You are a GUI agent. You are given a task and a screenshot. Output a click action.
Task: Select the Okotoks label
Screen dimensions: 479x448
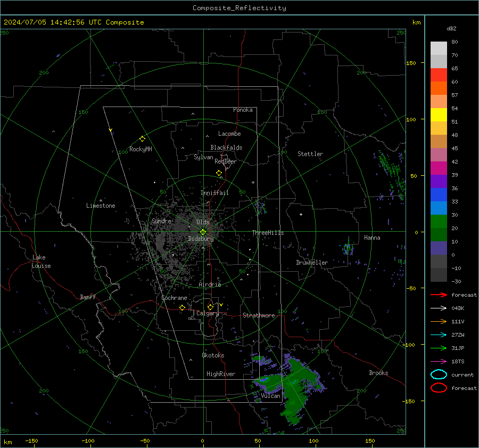pos(213,355)
